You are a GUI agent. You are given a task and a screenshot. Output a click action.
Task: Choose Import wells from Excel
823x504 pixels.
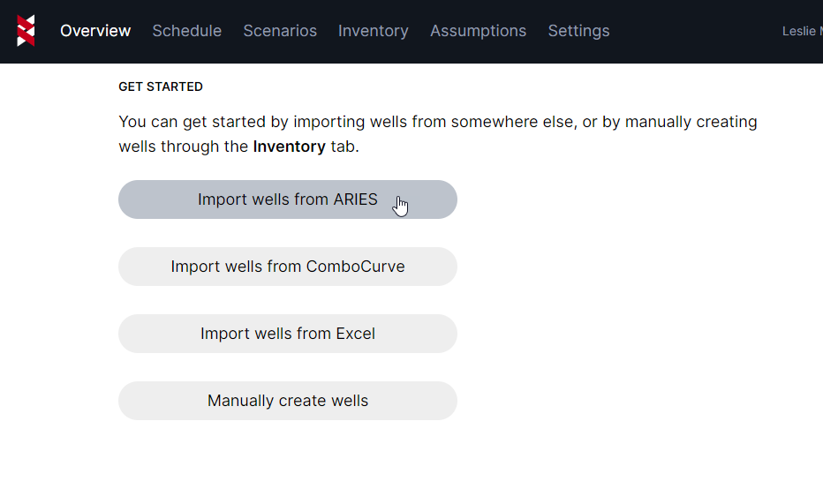288,334
